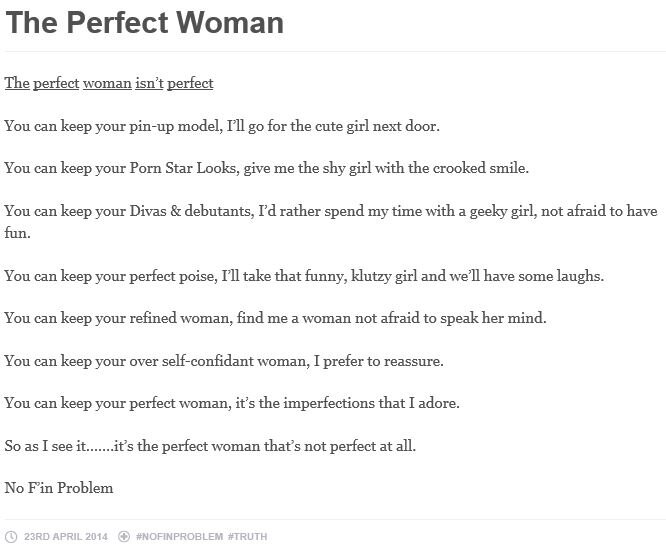Click the clock icon beside the post date

[11, 536]
